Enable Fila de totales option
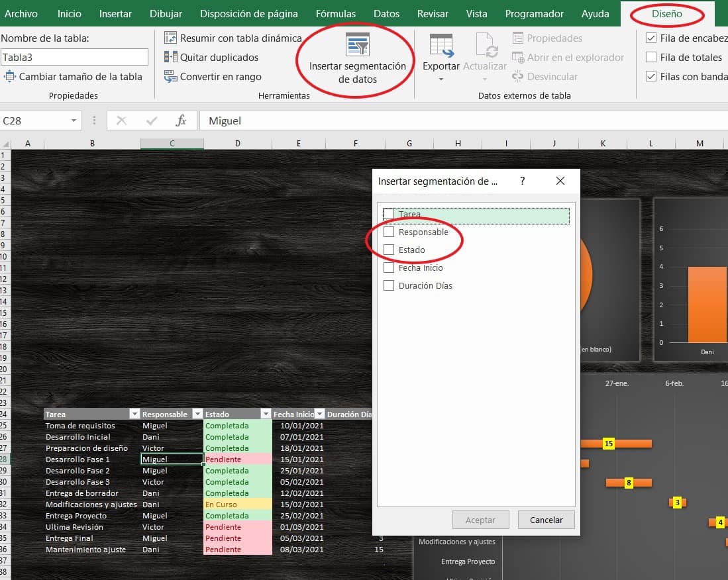728x580 pixels. pyautogui.click(x=651, y=57)
